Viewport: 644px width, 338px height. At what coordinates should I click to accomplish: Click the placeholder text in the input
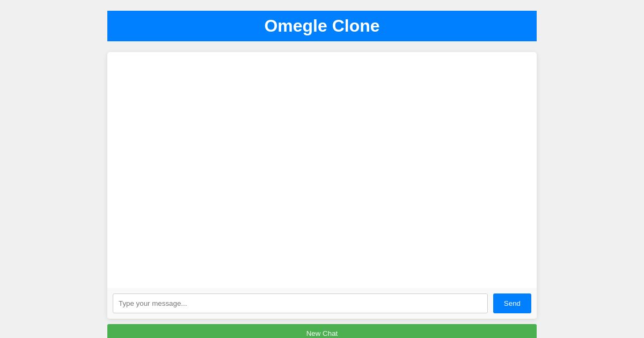click(153, 303)
